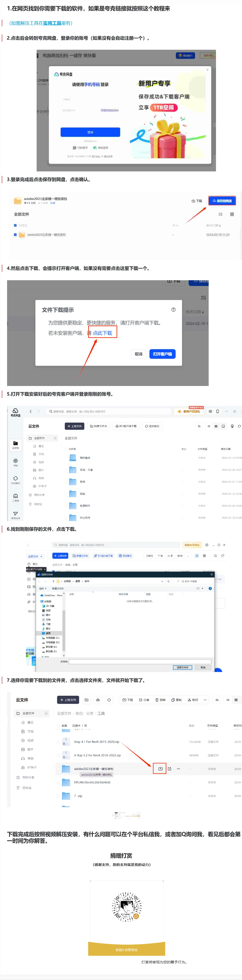Viewport: 242px width, 980px height.
Task: Click 添加备份 toolbar button in step 5
Action: [x=152, y=426]
